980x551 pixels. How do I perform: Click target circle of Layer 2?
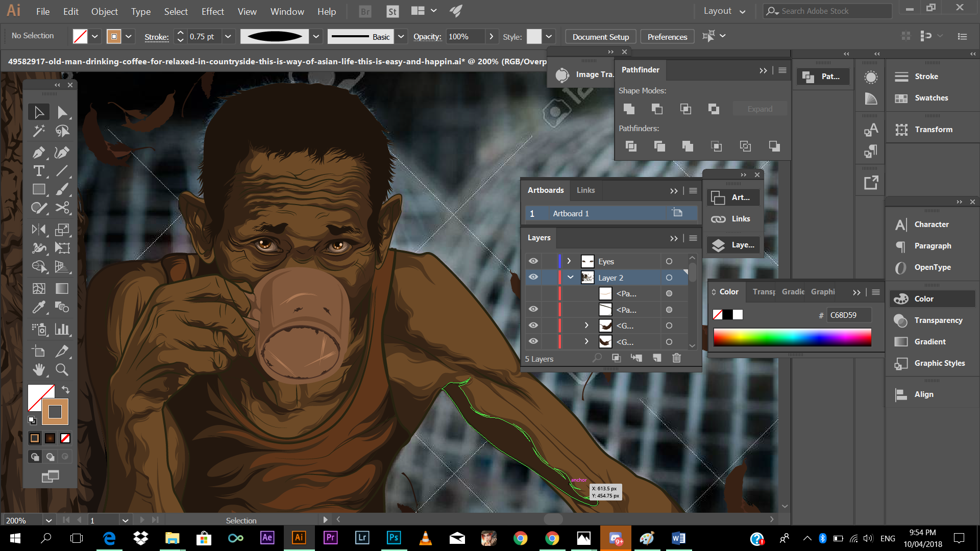669,278
